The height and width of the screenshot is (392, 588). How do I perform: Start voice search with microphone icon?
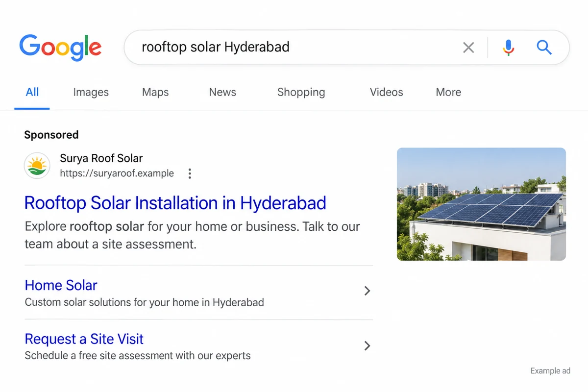(x=509, y=48)
